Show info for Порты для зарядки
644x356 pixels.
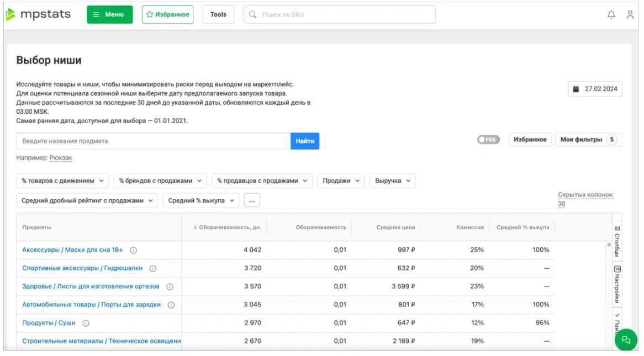coord(171,305)
